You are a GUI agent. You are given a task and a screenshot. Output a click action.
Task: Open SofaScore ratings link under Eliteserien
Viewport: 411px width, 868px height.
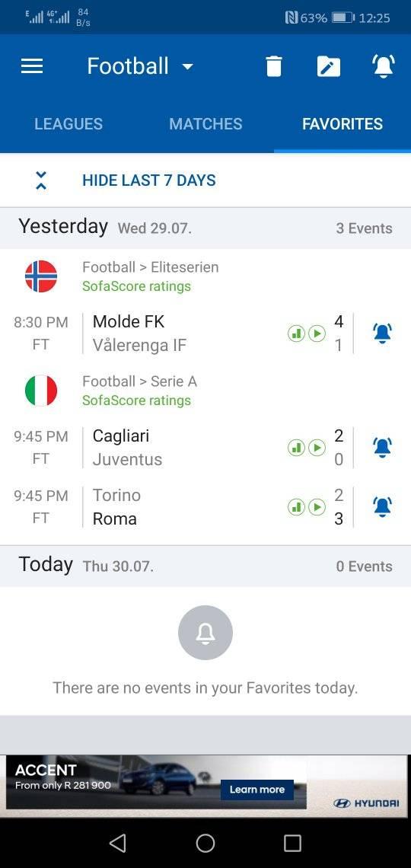tap(137, 286)
